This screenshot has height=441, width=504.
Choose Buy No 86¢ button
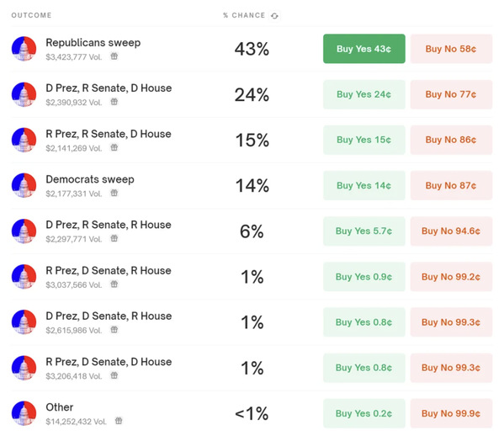(x=451, y=140)
